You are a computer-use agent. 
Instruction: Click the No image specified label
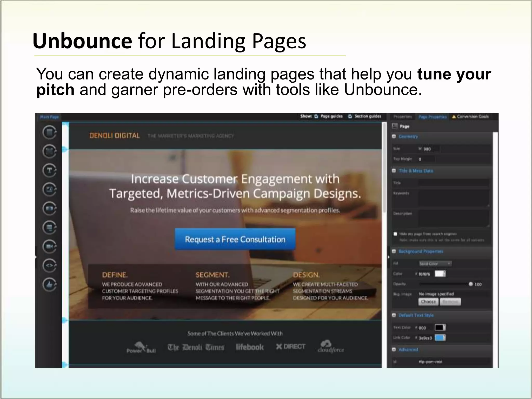[436, 294]
